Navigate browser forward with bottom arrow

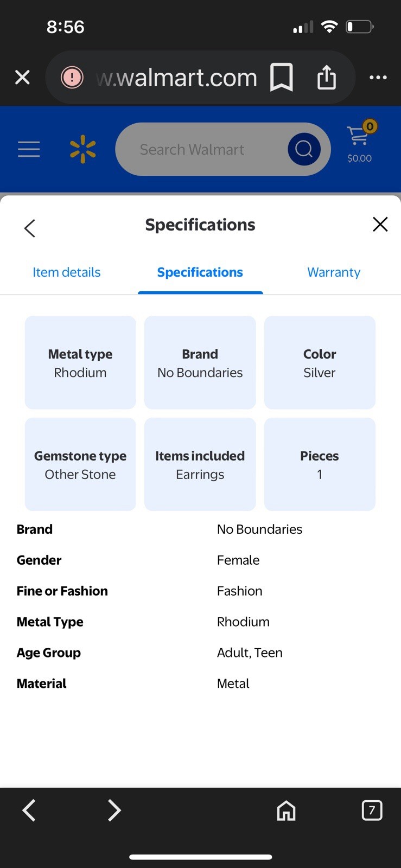click(114, 810)
